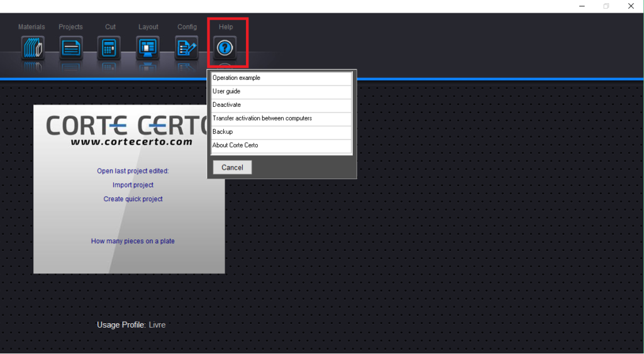644x354 pixels.
Task: Choose 'Deactivate' from the Help list
Action: (281, 105)
